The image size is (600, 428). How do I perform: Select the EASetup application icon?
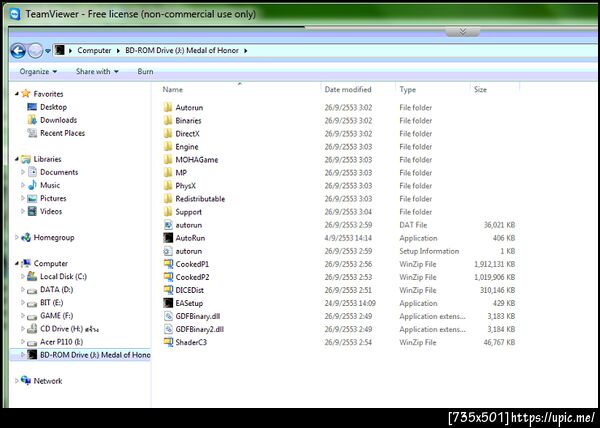(168, 303)
